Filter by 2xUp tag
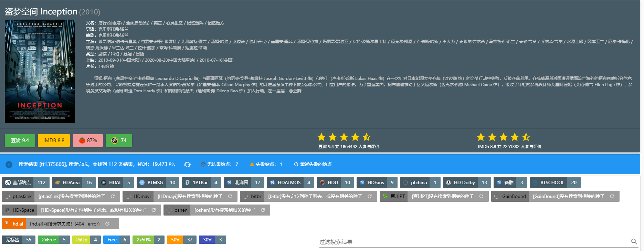Image resolution: width=644 pixels, height=251 pixels. (x=86, y=240)
